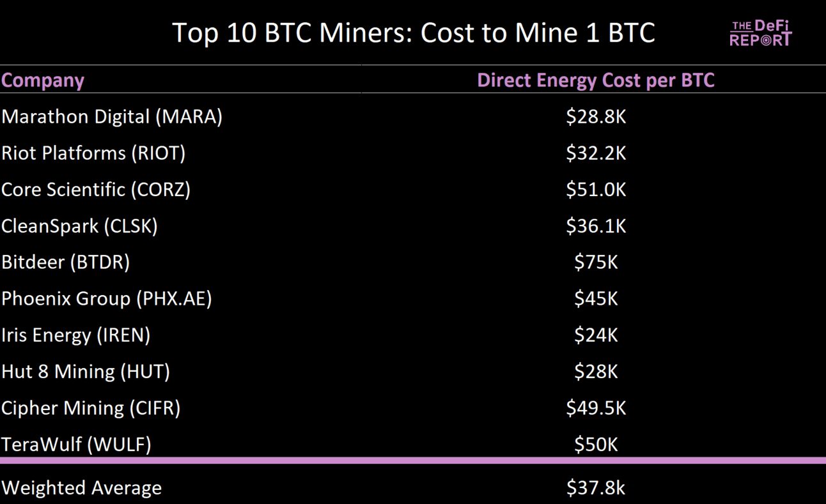The image size is (826, 504).
Task: Click the purple divider bar above Weighted Average
Action: click(413, 461)
